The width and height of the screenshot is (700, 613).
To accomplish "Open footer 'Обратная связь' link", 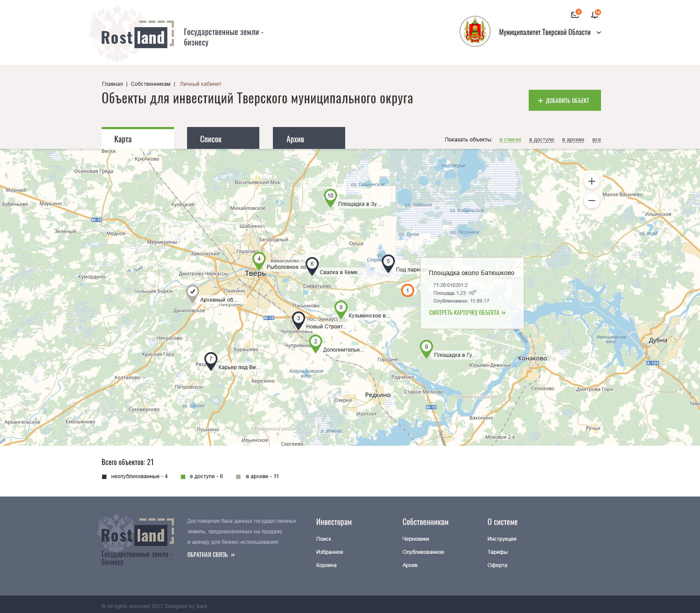I will click(x=211, y=555).
